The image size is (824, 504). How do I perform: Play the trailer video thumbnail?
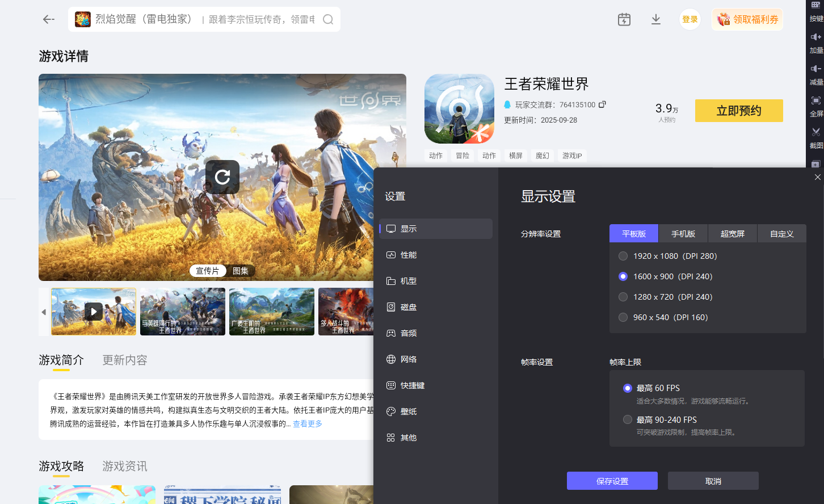click(93, 312)
